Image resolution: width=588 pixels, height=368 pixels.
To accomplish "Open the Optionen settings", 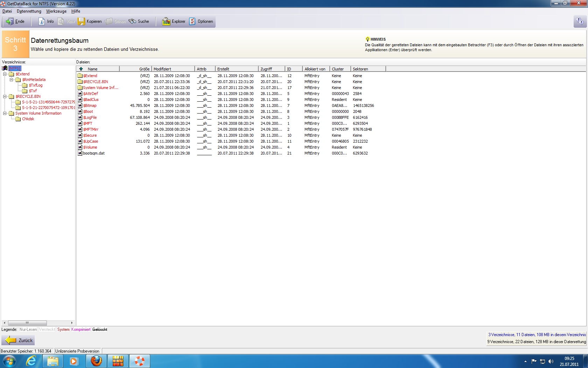I will (201, 21).
